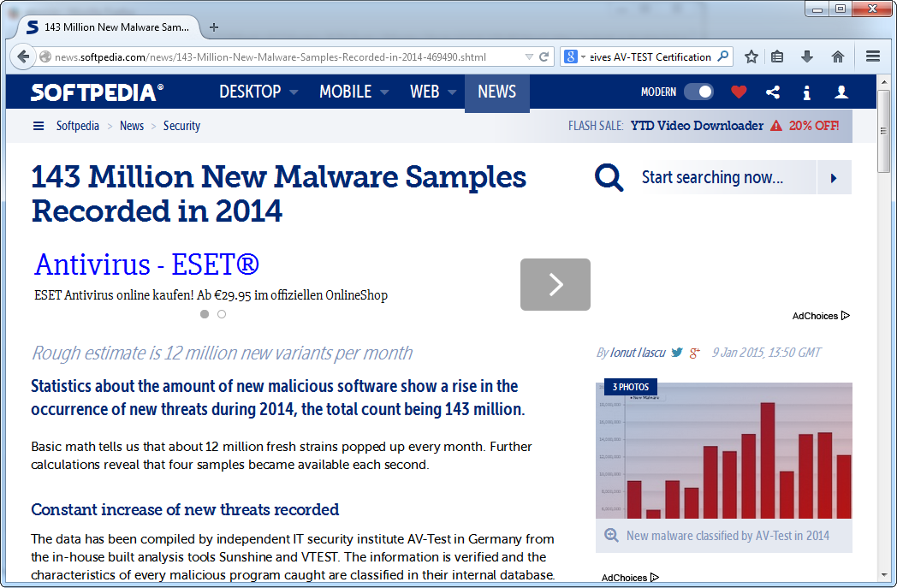Select the first ad carousel dot
This screenshot has width=897, height=588.
pos(205,314)
